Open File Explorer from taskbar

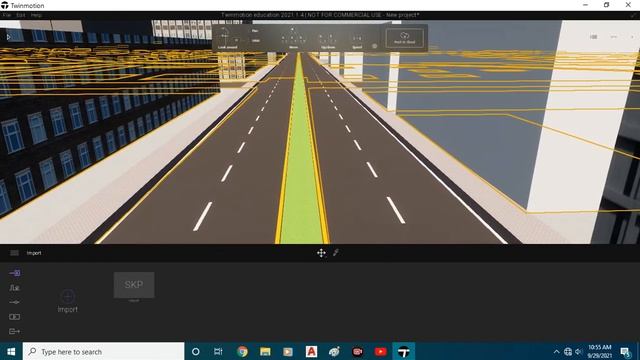(x=265, y=351)
